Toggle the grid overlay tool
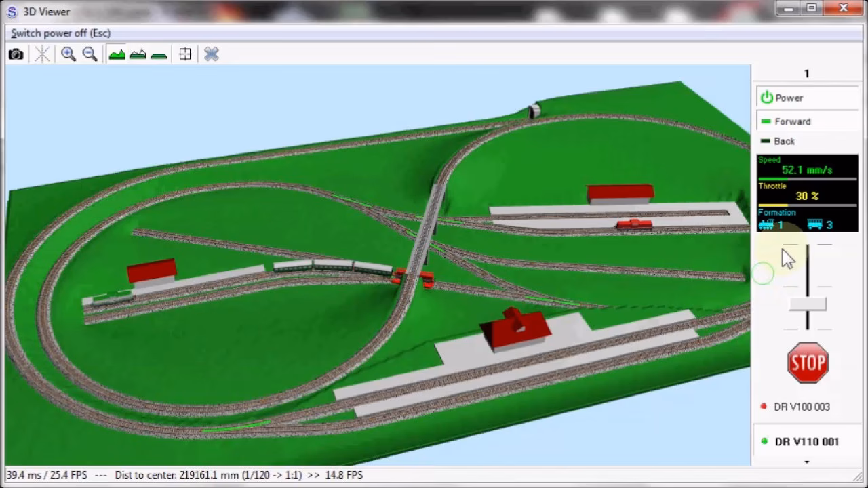Image resolution: width=868 pixels, height=488 pixels. point(184,54)
